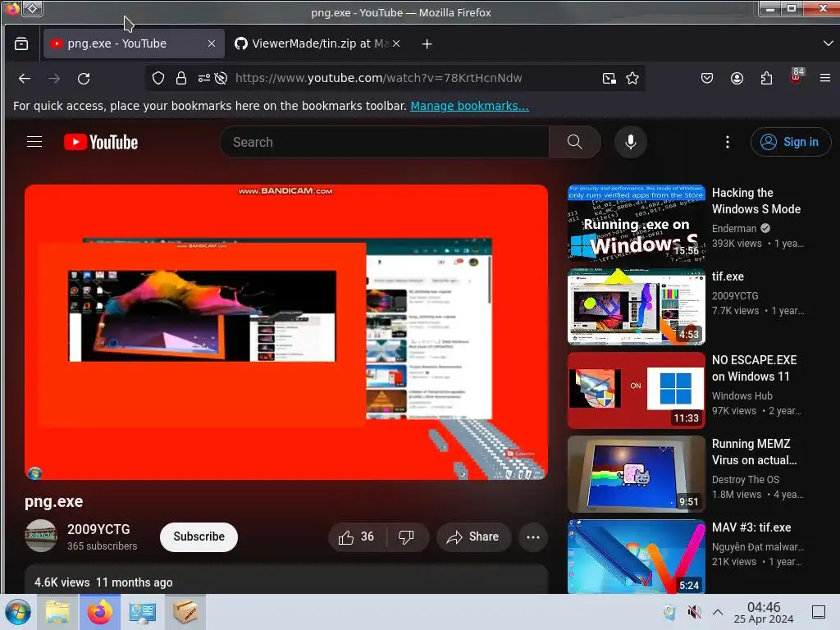
Task: Open the Firefox application hamburger menu
Action: coord(825,78)
